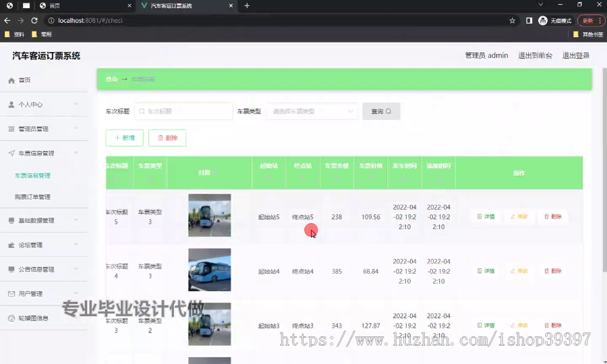Open the tab search chevron in title bar
Viewport: 607px width, 364px height.
tap(541, 5)
